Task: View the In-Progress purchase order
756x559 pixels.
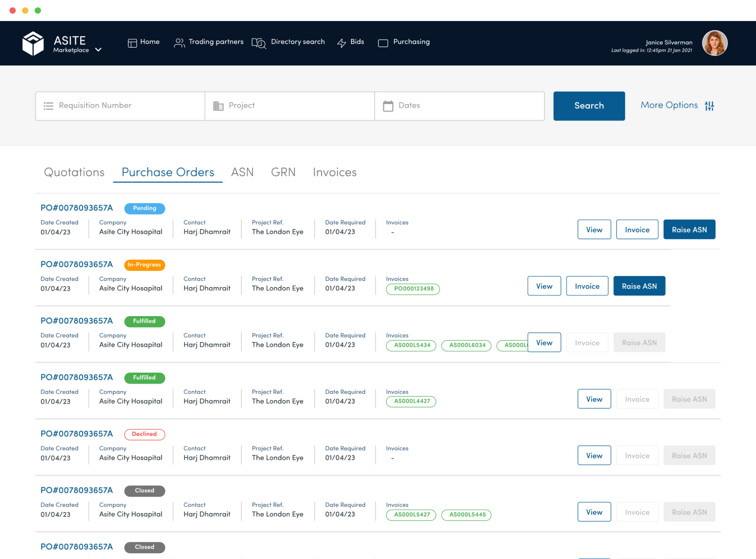Action: pyautogui.click(x=544, y=286)
